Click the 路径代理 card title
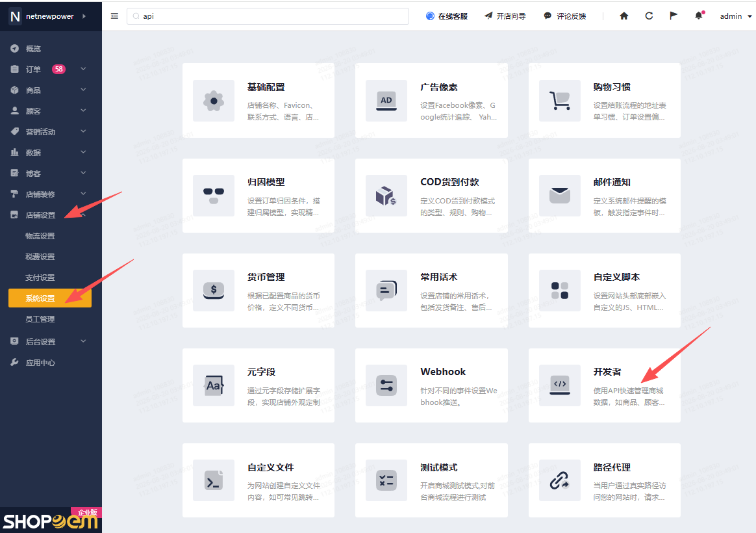756x533 pixels. tap(612, 467)
